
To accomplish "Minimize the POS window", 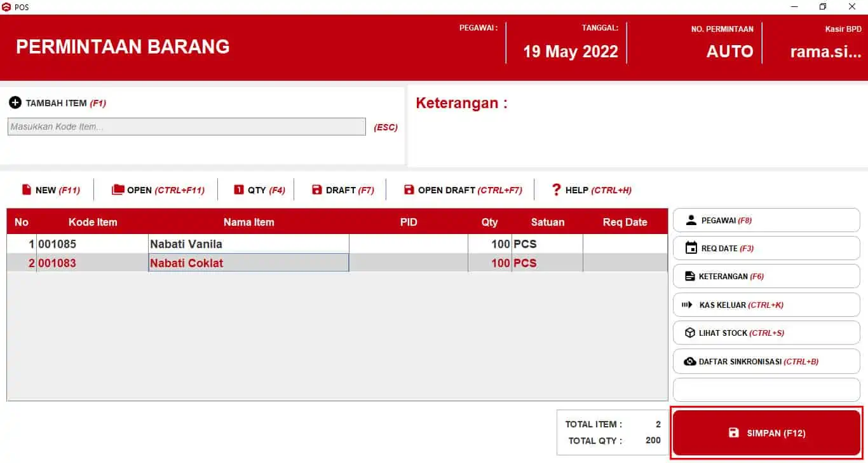I will point(795,7).
